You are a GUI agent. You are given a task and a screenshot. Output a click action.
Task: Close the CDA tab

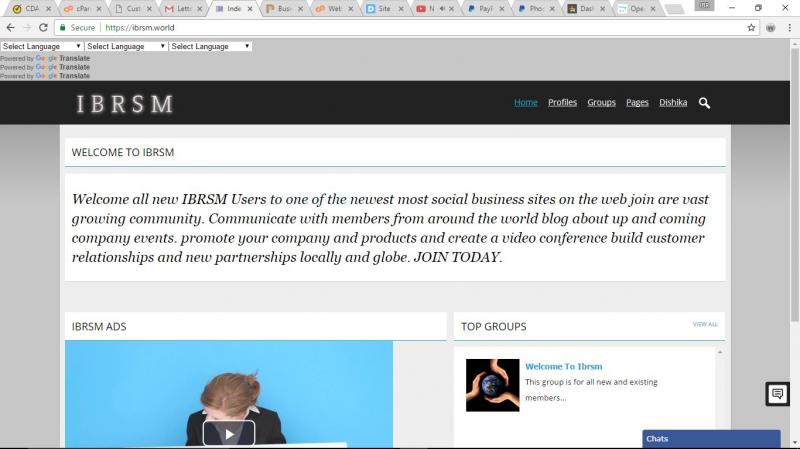click(x=48, y=9)
